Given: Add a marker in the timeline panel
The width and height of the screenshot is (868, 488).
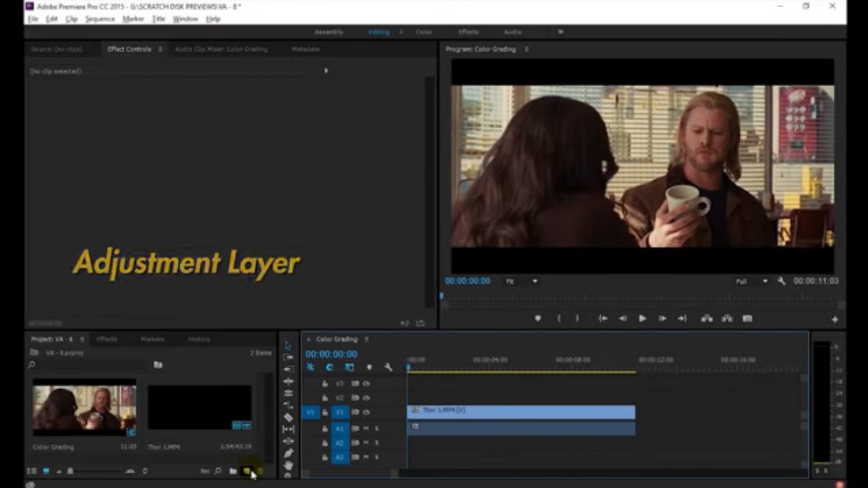Looking at the screenshot, I should click(369, 367).
